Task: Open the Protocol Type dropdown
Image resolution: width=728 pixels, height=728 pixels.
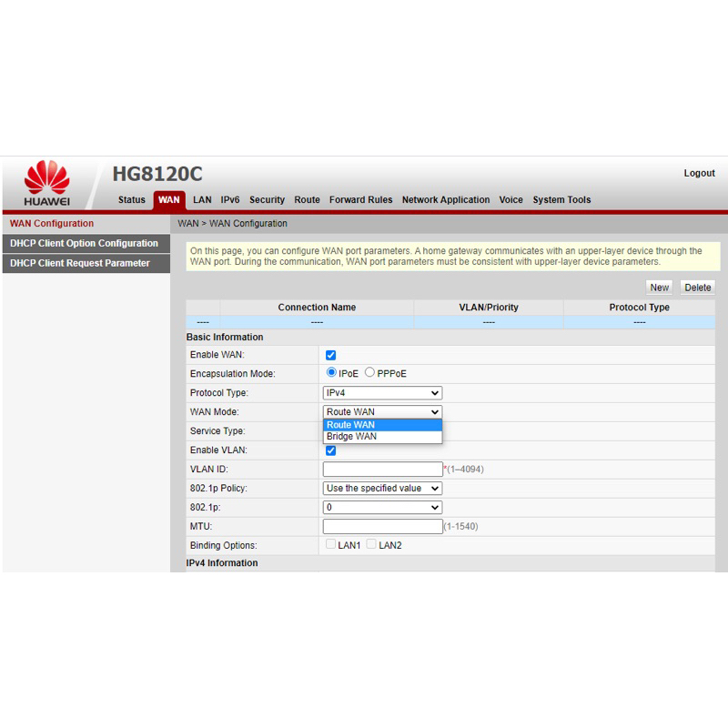Action: (382, 393)
